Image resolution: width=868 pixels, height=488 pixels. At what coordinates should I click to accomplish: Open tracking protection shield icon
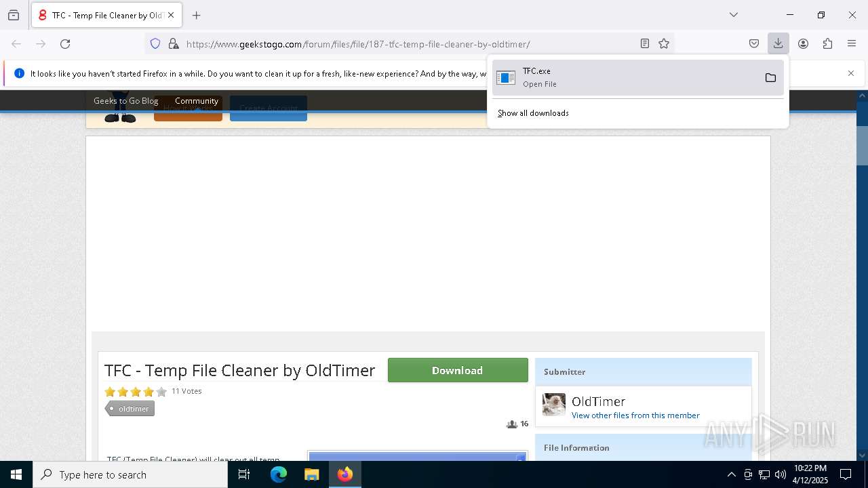point(155,44)
